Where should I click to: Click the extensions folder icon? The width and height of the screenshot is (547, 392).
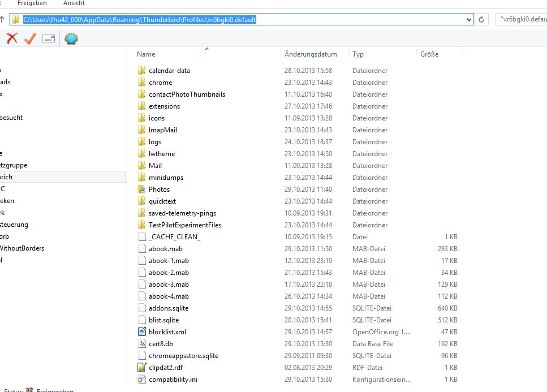[x=141, y=106]
